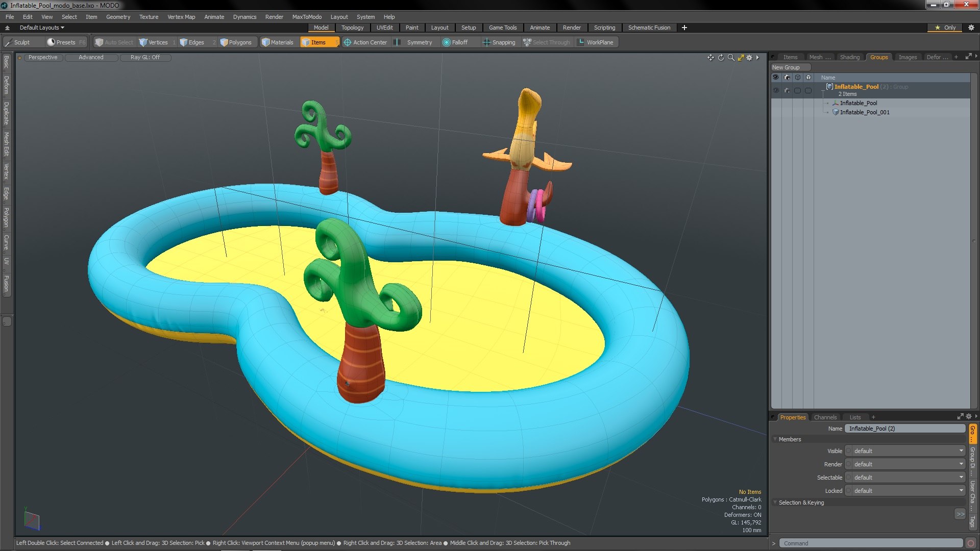This screenshot has width=980, height=551.
Task: Click the viewport move/pan icon
Action: tap(710, 58)
